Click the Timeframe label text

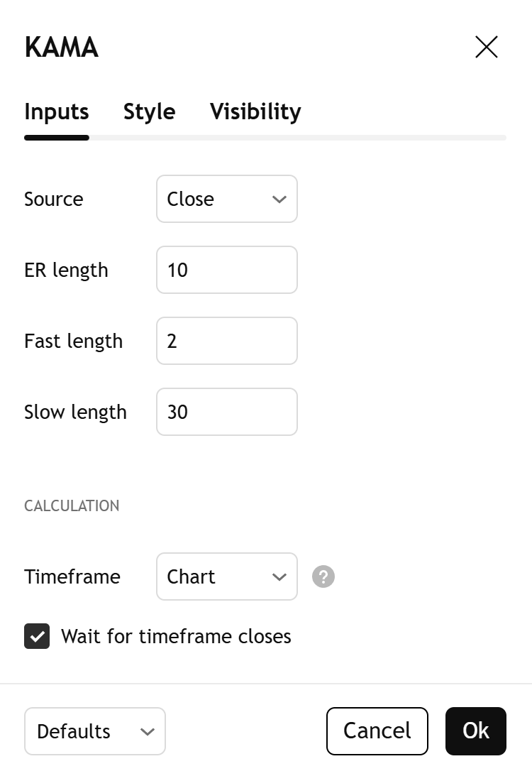72,576
